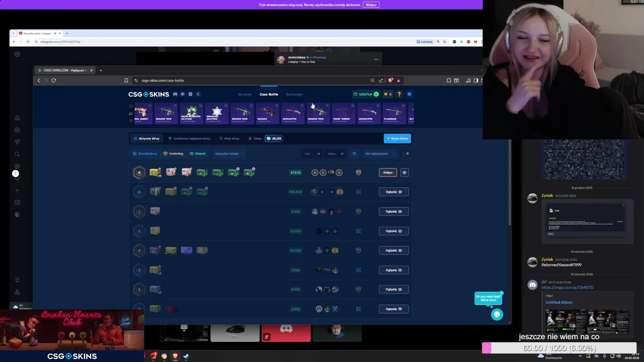The width and height of the screenshot is (644, 362).
Task: Open the CSGO-Skins Discord link icon
Action: (x=175, y=94)
